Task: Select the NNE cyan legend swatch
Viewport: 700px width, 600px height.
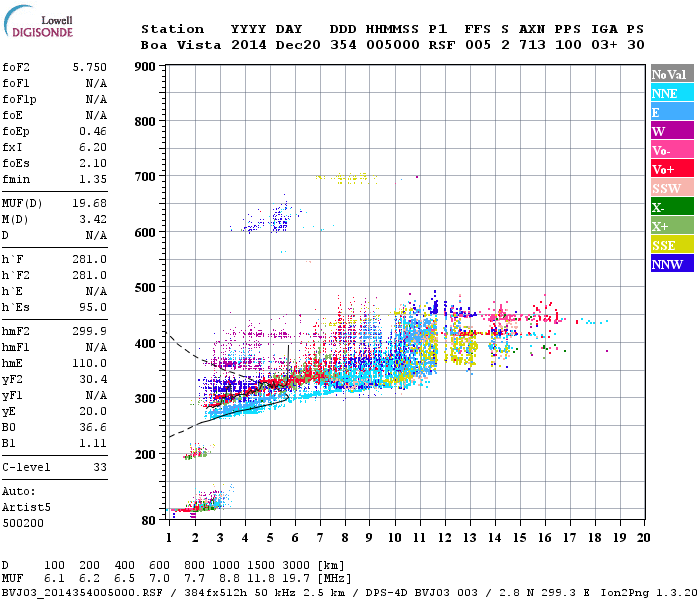Action: 672,93
